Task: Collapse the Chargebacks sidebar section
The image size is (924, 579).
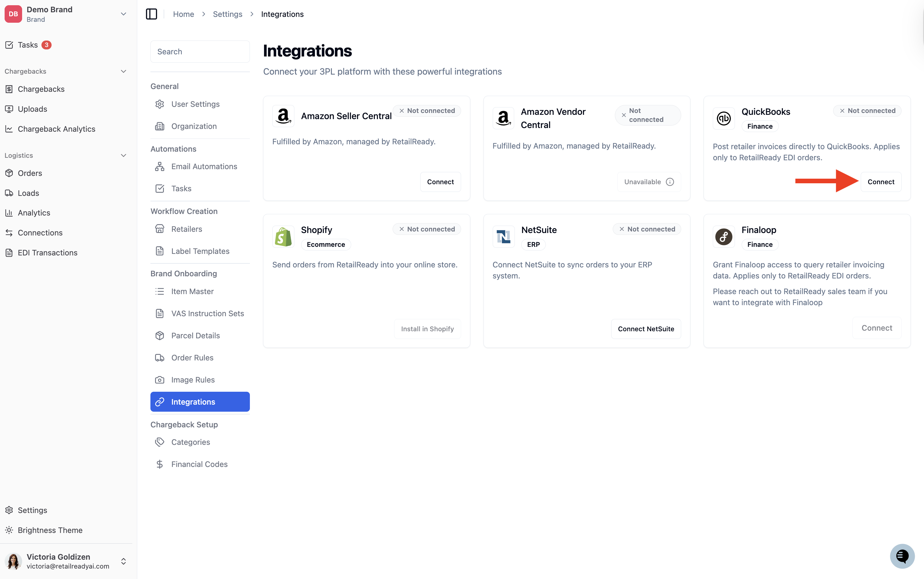Action: 123,71
